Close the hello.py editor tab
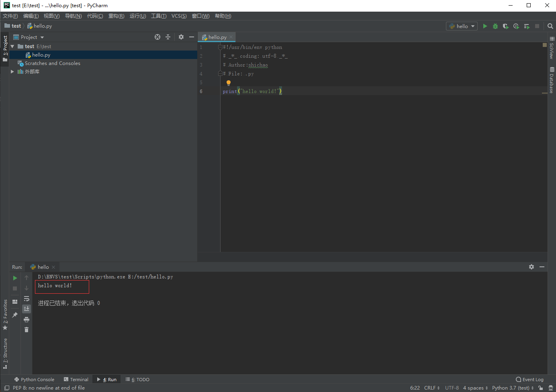 (231, 37)
